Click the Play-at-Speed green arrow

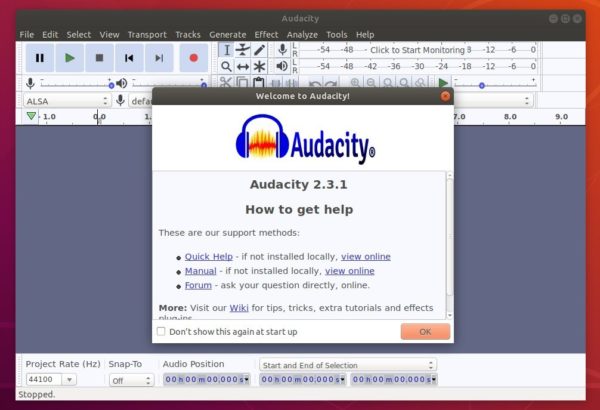click(x=443, y=83)
